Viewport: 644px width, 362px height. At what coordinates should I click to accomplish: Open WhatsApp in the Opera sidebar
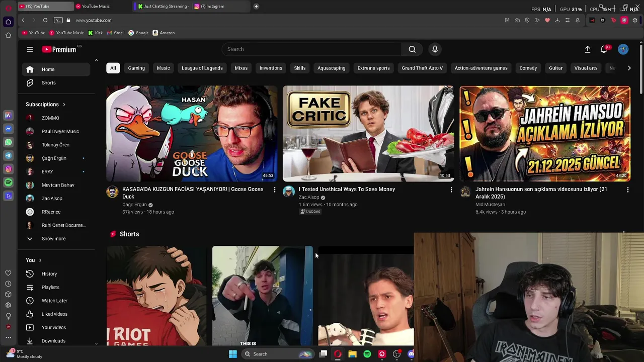[x=8, y=142]
